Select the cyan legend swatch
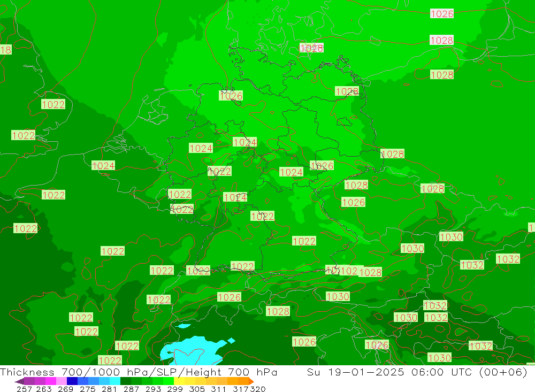The height and width of the screenshot is (392, 535). click(x=115, y=381)
